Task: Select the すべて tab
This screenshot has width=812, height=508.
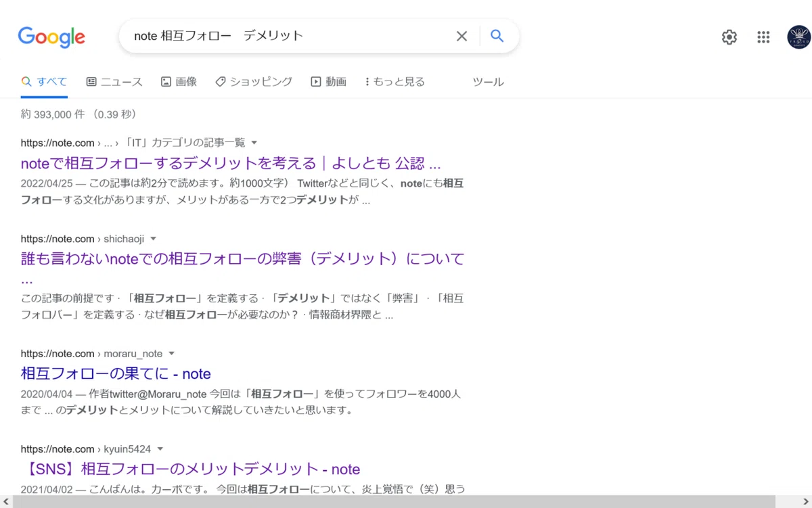Action: [x=44, y=82]
